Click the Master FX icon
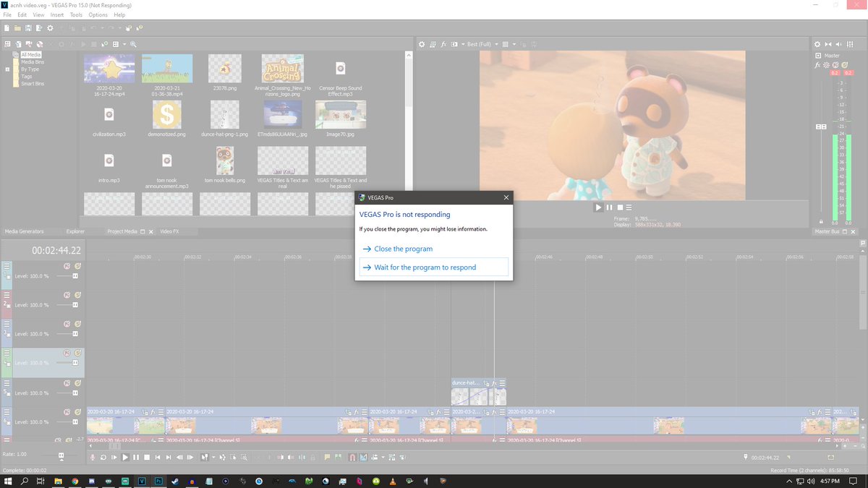Image resolution: width=868 pixels, height=488 pixels. [818, 65]
